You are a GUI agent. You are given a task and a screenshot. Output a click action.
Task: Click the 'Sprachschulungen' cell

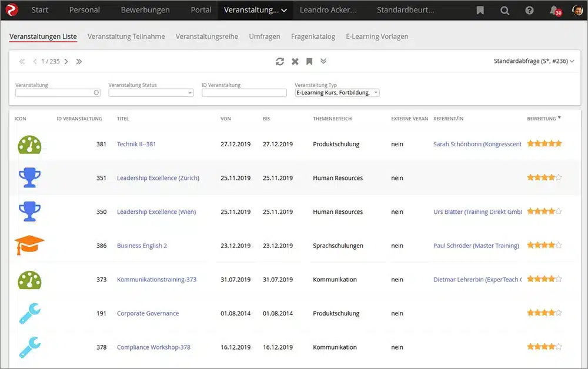tap(338, 246)
